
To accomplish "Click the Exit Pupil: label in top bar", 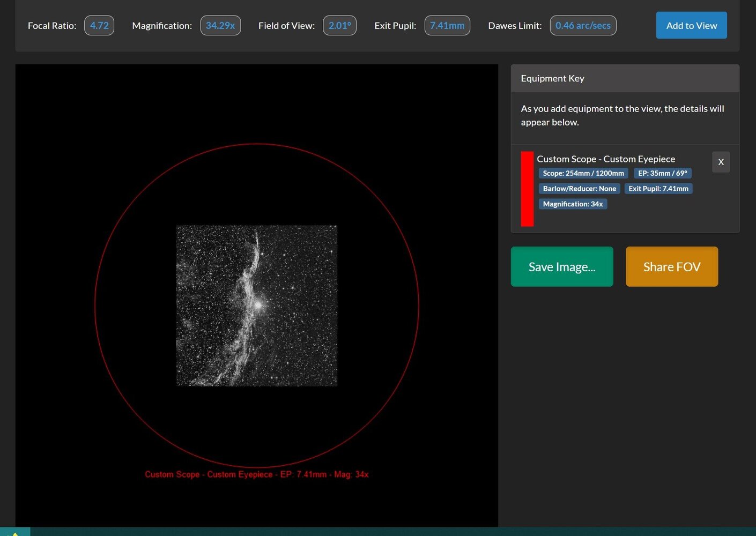I will (x=395, y=26).
